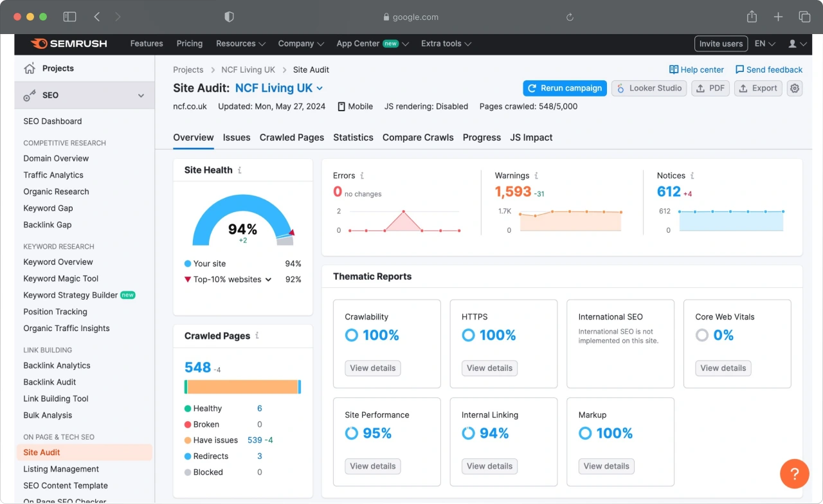Click the Notices blue trend chart
The image size is (823, 504).
731,221
